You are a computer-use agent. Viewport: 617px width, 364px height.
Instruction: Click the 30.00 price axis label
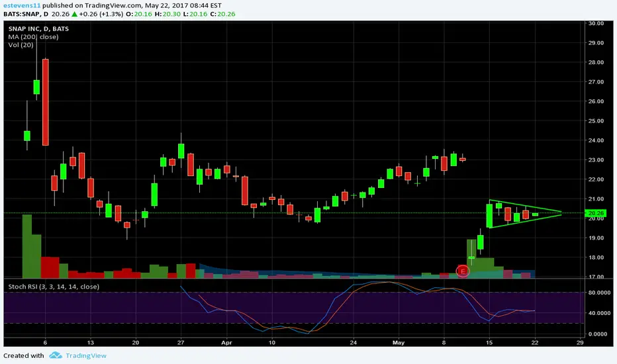[596, 23]
